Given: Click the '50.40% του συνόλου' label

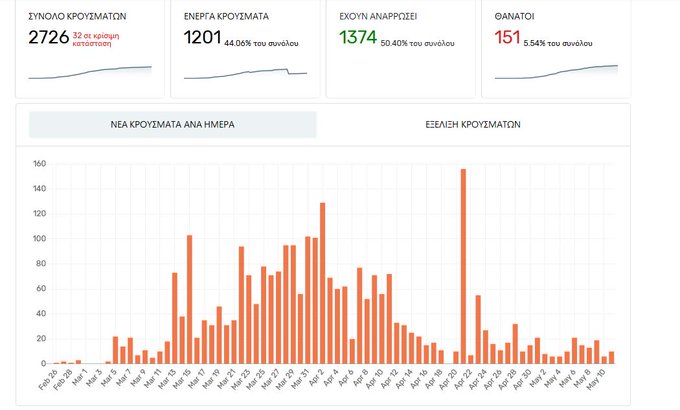Looking at the screenshot, I should coord(417,43).
